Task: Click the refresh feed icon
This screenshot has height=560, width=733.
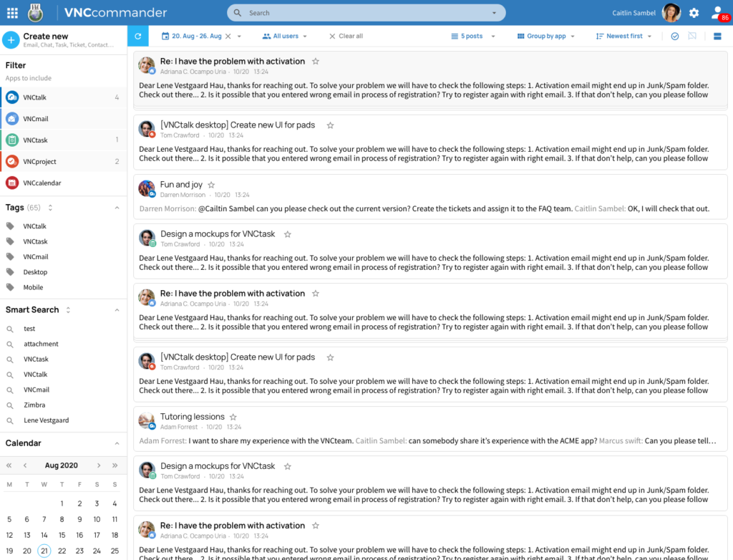Action: point(138,36)
